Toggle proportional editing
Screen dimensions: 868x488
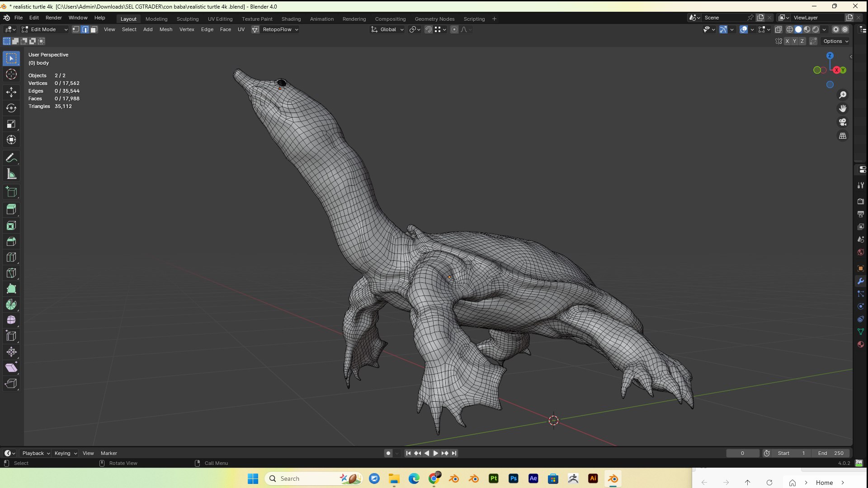(x=454, y=29)
